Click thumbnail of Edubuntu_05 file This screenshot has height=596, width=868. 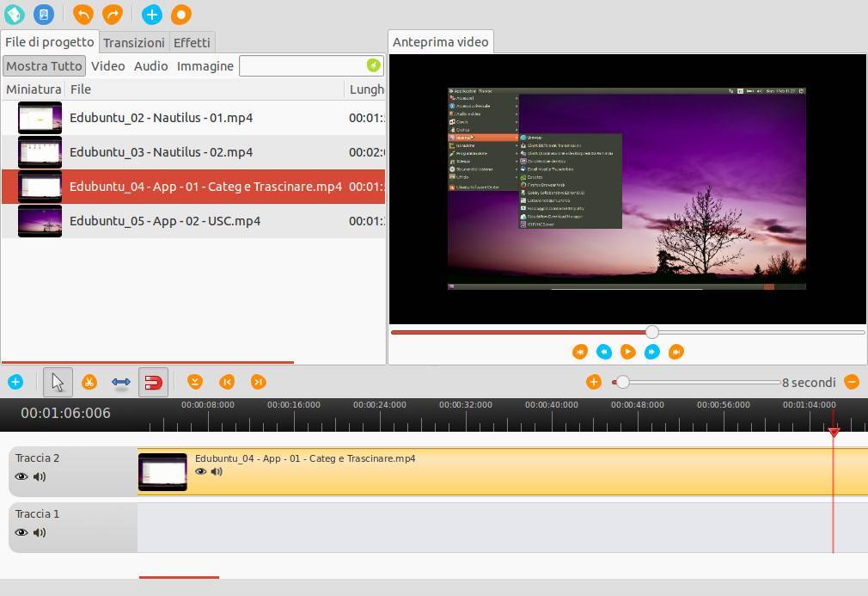click(40, 221)
